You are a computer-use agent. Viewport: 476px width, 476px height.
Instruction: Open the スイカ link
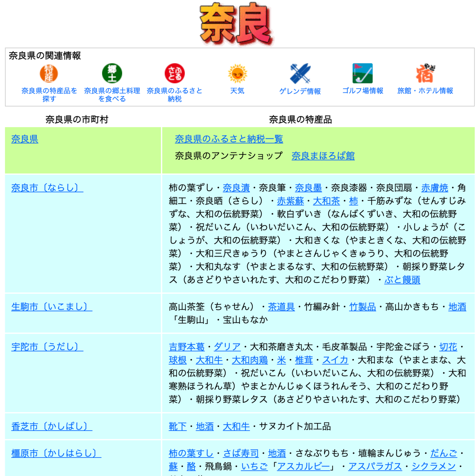point(335,360)
